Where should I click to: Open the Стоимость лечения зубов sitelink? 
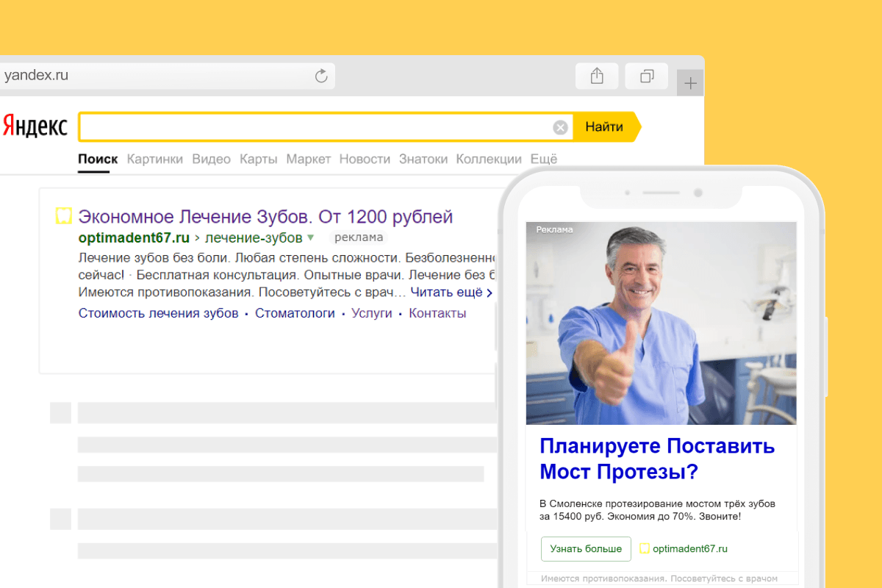(x=158, y=313)
